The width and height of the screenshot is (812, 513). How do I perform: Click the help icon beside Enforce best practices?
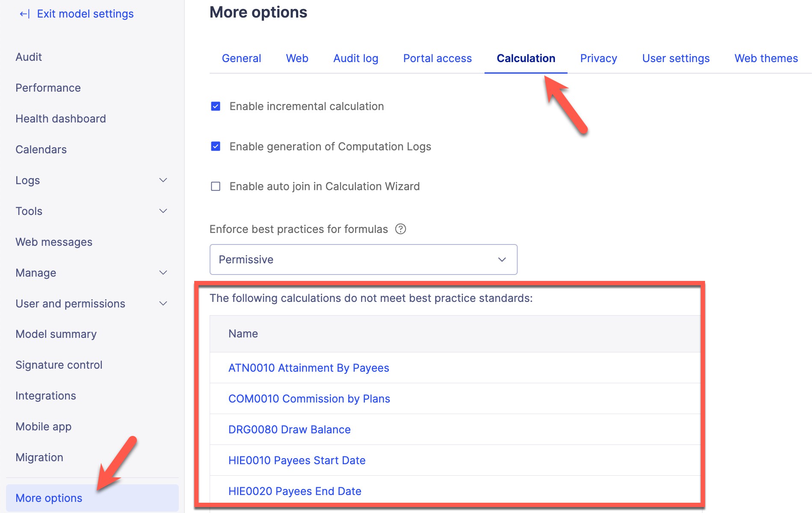tap(400, 229)
